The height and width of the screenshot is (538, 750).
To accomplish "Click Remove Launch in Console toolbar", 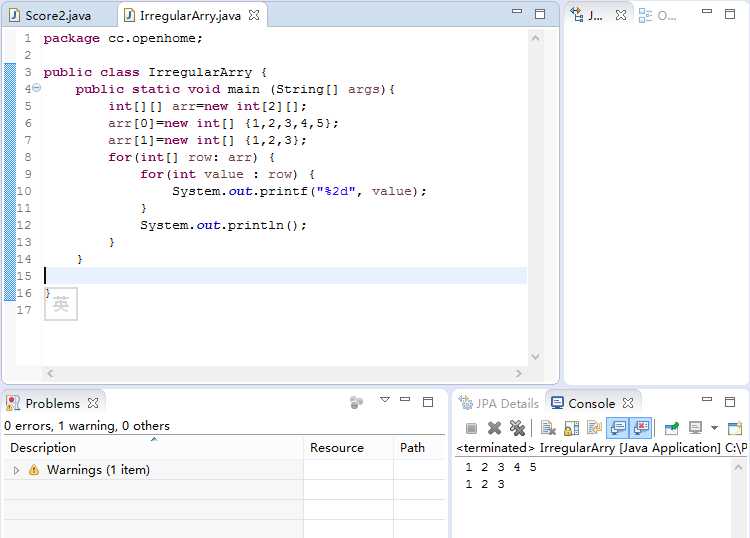I will (495, 428).
